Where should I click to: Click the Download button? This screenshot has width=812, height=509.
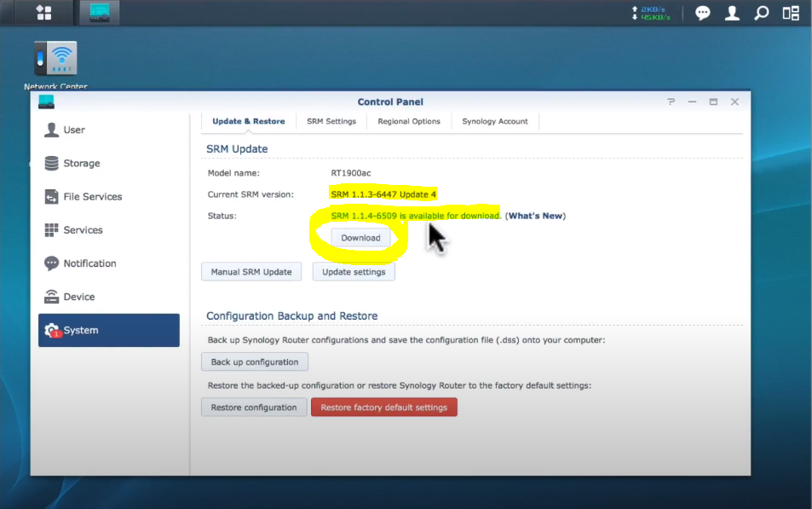tap(360, 238)
